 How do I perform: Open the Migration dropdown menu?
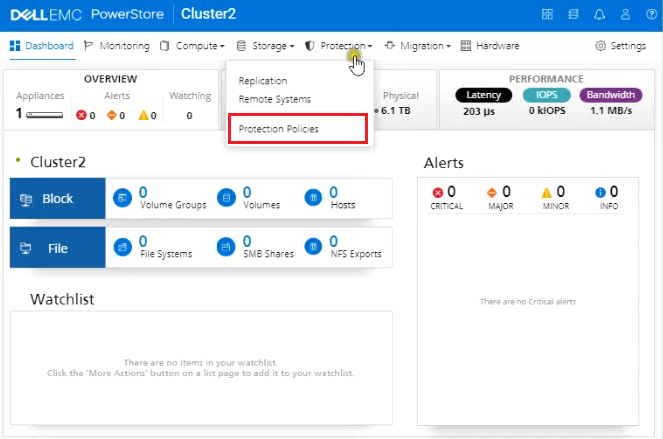418,46
